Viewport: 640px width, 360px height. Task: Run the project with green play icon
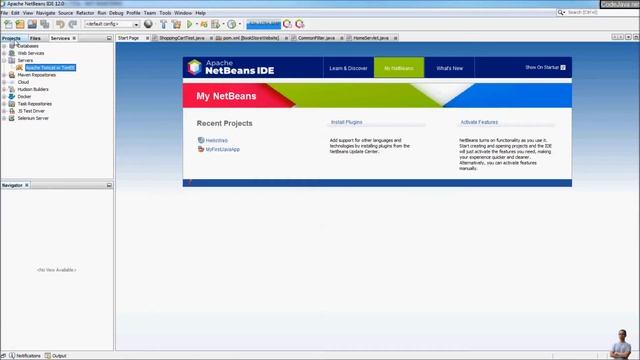coord(189,24)
